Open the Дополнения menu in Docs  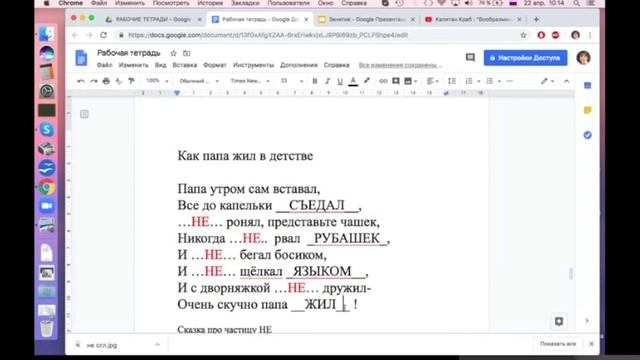(299, 65)
